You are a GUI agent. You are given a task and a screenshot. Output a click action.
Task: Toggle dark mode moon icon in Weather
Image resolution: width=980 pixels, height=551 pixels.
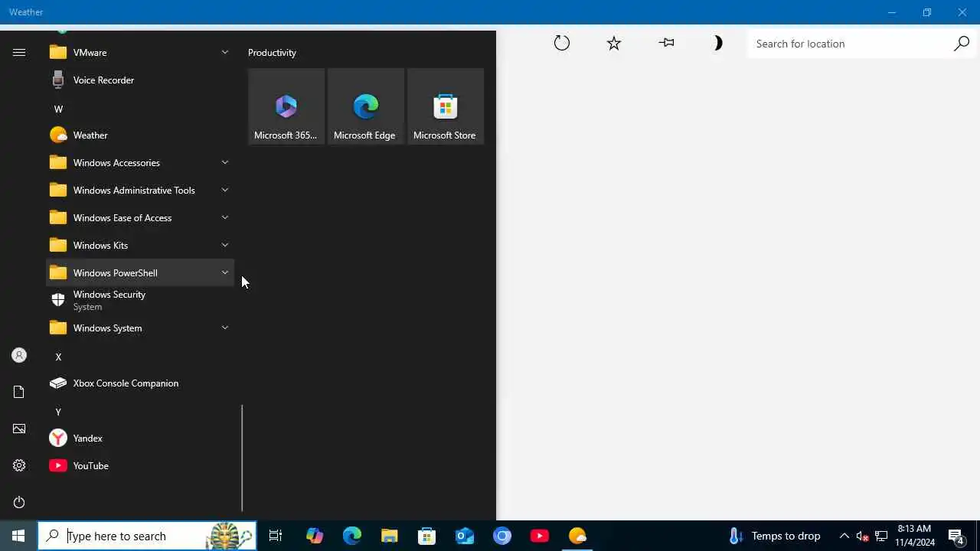pos(717,44)
